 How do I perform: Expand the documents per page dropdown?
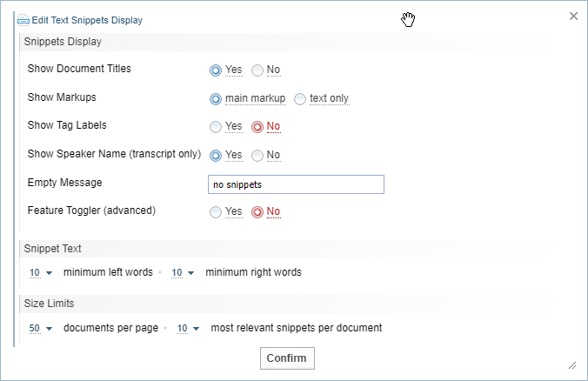pos(41,328)
